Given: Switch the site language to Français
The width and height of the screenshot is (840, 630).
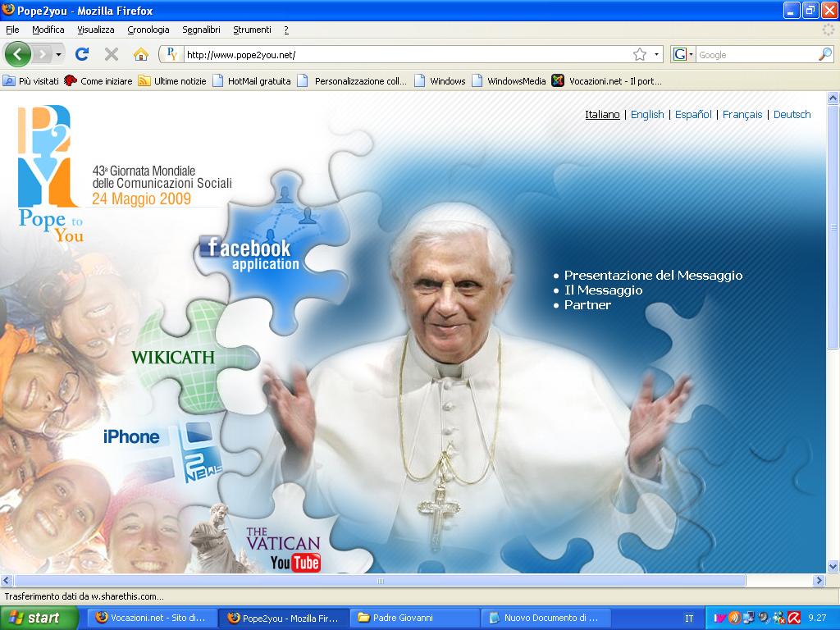Looking at the screenshot, I should click(742, 115).
